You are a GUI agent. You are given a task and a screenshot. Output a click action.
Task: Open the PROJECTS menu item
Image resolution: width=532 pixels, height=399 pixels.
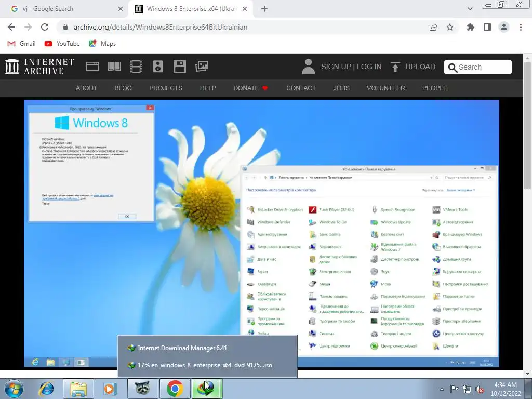coord(166,88)
